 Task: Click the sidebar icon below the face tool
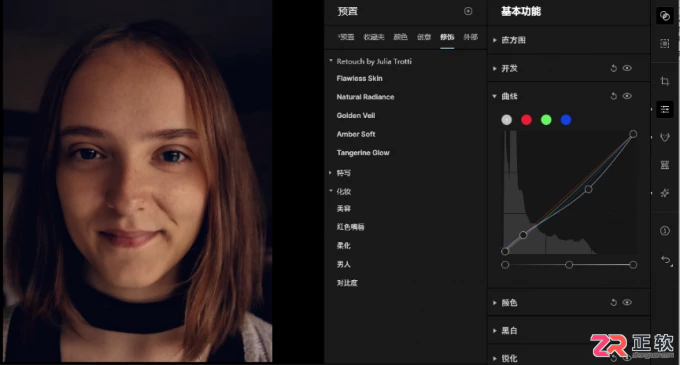coord(664,165)
